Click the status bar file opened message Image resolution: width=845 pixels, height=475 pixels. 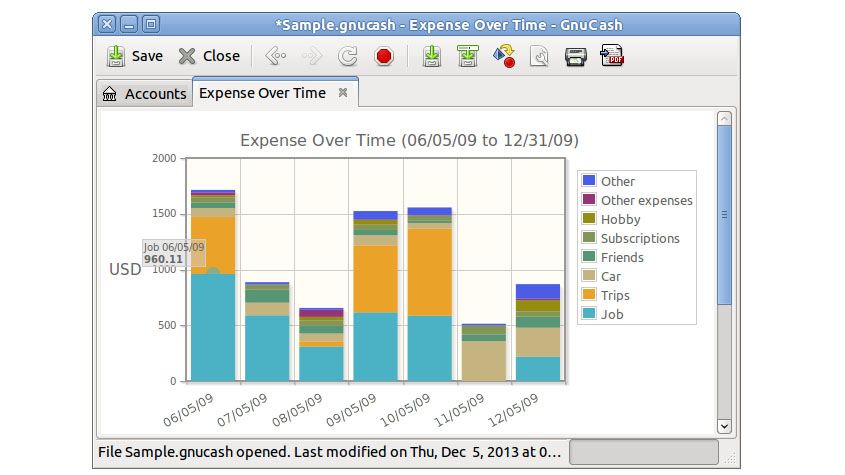point(329,452)
